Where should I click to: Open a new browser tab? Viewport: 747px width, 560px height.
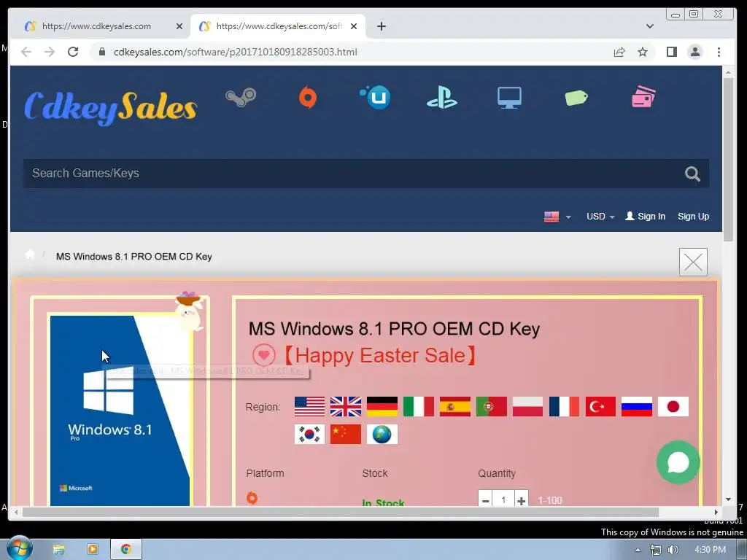[x=381, y=26]
